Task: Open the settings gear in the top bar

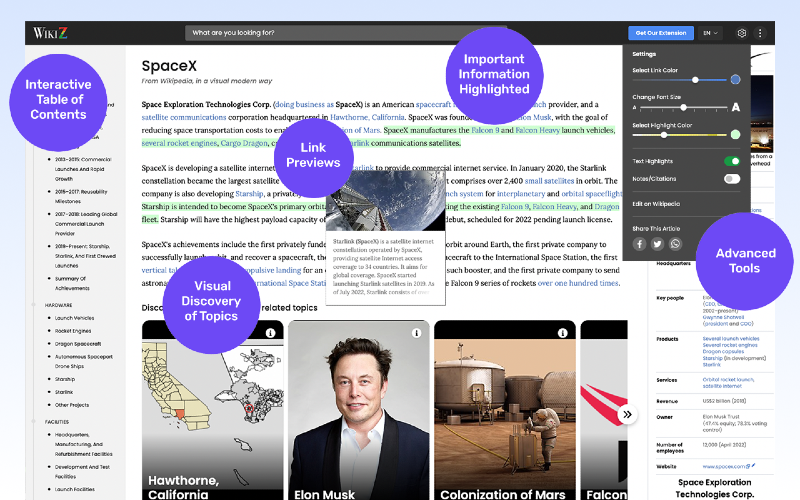Action: tap(741, 33)
